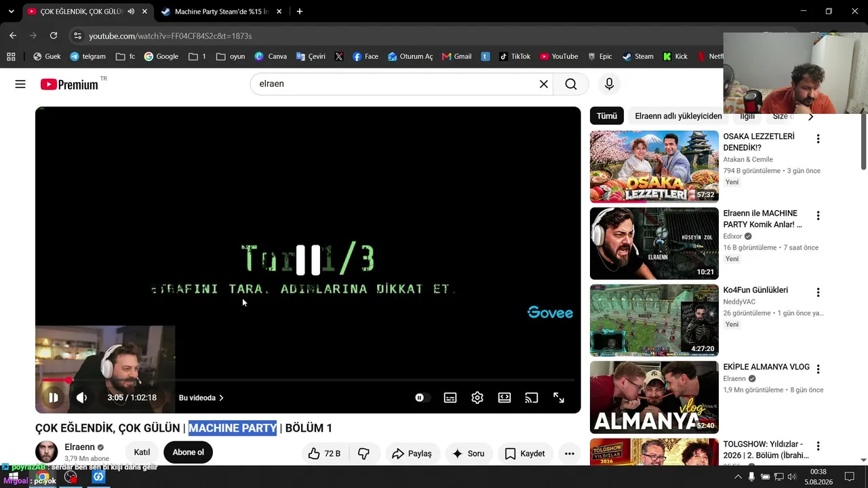Open options for the TOLGSHOW video

818,446
